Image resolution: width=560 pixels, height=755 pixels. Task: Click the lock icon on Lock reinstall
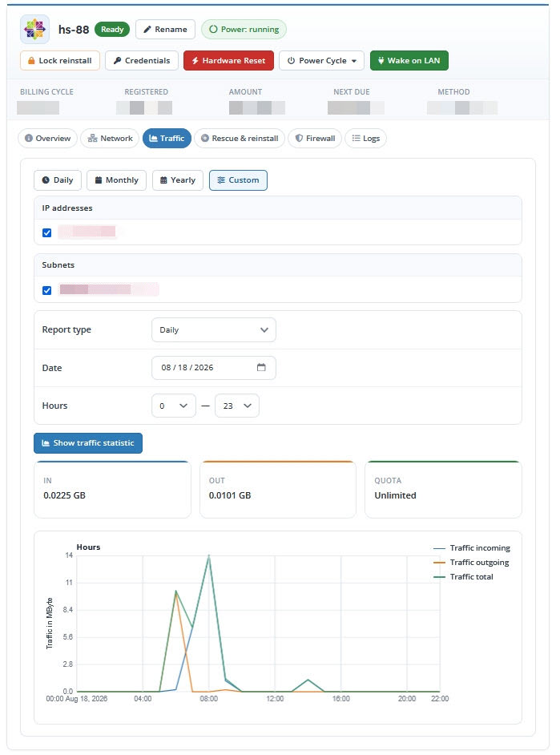point(31,61)
